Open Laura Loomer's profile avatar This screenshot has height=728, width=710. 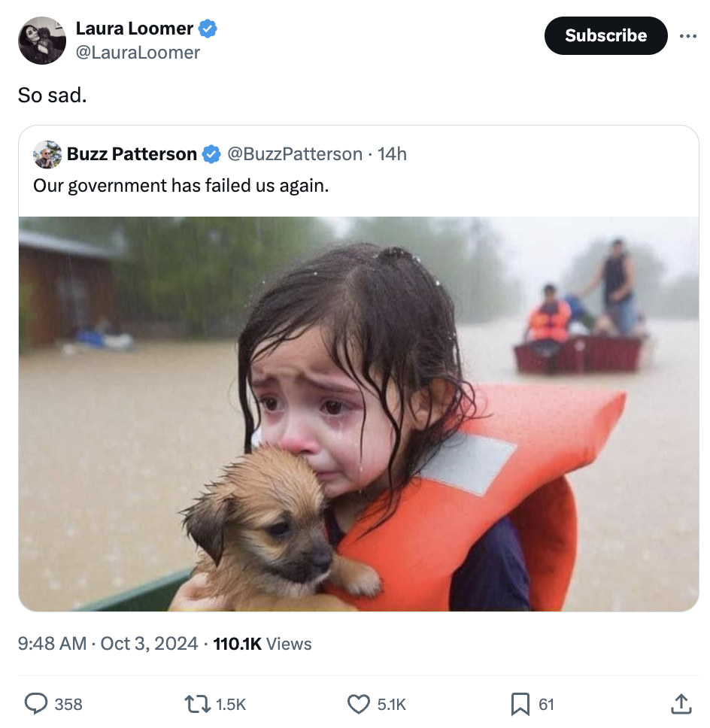[42, 41]
